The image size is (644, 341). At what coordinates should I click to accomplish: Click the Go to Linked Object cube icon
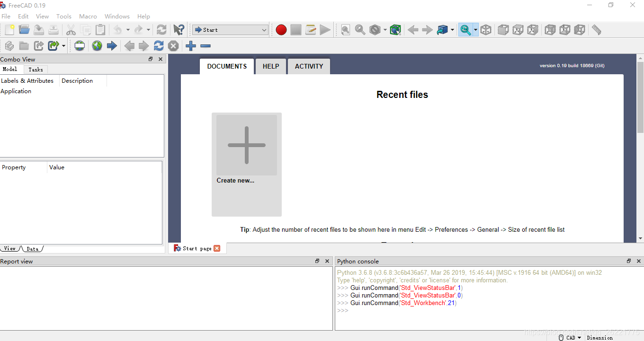[x=442, y=30]
